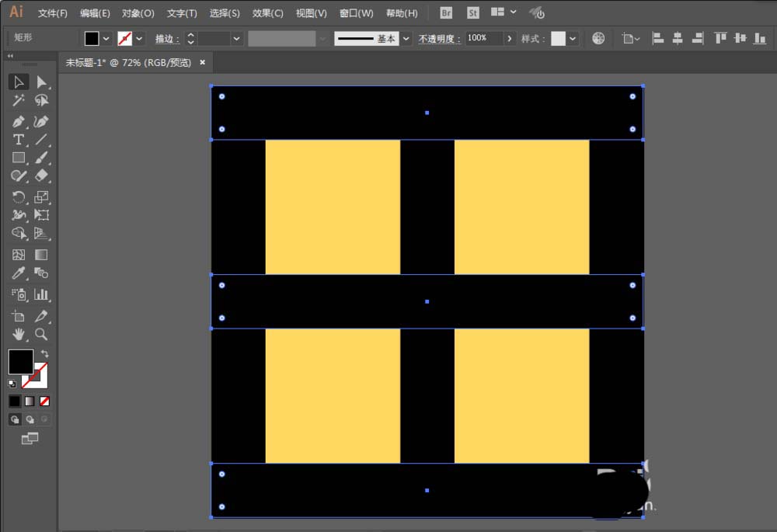The width and height of the screenshot is (777, 532).
Task: Select the Symbol Sprayer tool
Action: coord(19,294)
